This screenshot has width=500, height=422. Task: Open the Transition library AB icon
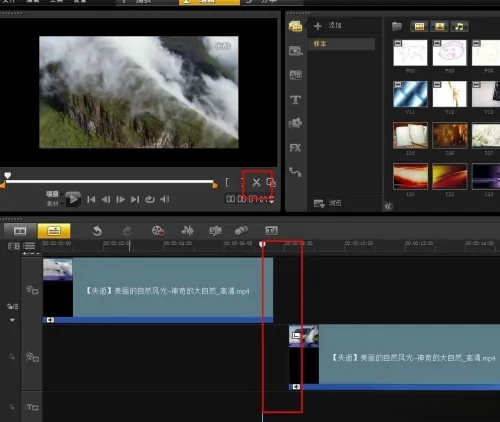295,75
